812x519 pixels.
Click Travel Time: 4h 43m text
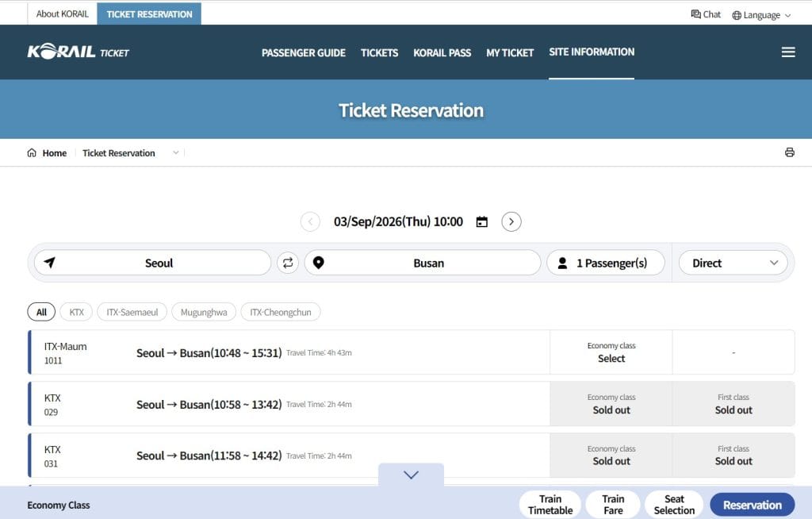click(x=319, y=352)
